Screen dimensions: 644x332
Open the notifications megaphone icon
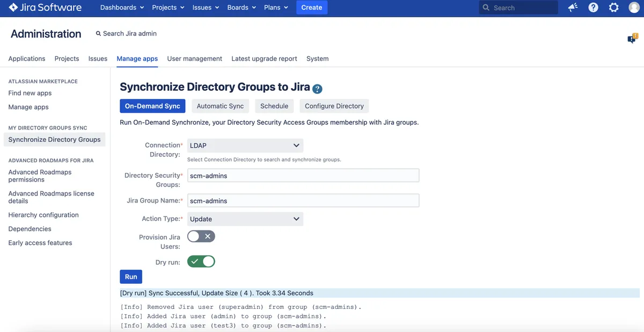tap(573, 8)
